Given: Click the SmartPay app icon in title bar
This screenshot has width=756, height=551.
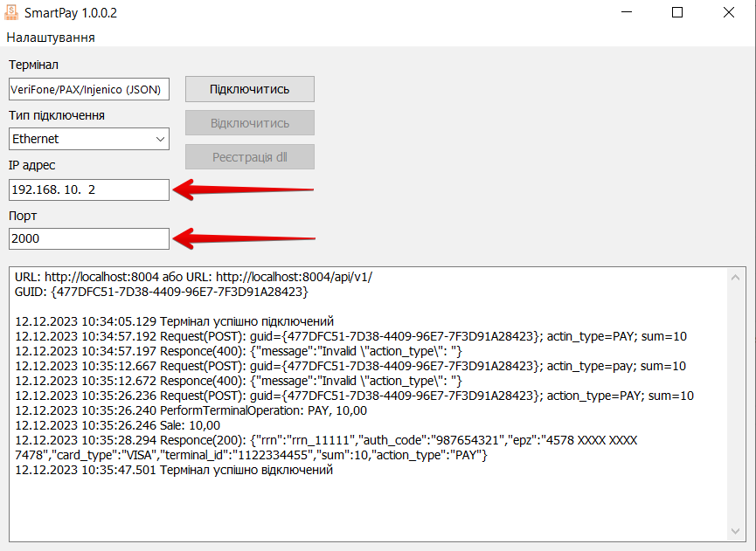Looking at the screenshot, I should (x=12, y=13).
